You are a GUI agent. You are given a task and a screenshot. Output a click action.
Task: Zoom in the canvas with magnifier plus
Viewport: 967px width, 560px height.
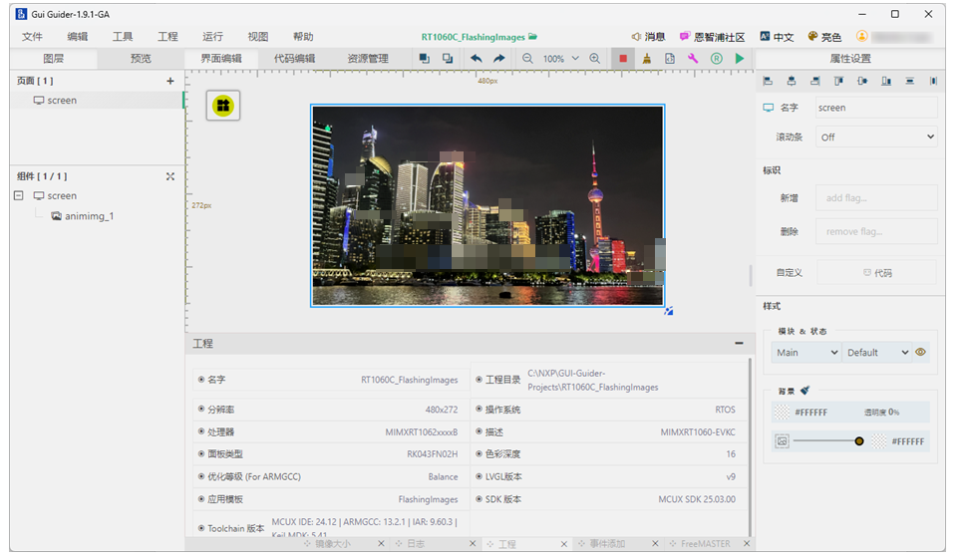pos(595,59)
